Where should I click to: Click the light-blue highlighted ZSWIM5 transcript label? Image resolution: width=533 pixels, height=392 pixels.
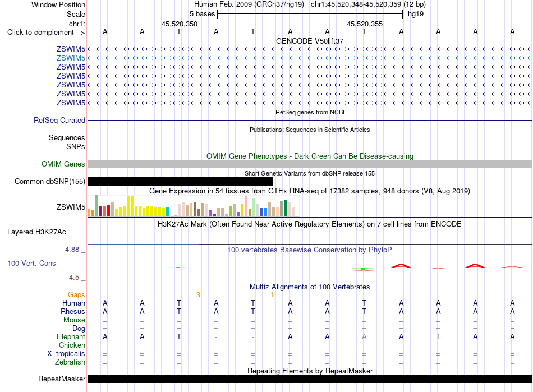pos(71,58)
